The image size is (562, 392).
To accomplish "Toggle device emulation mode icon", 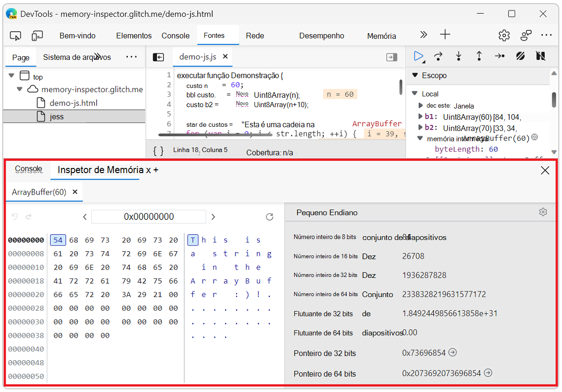I will coord(37,36).
